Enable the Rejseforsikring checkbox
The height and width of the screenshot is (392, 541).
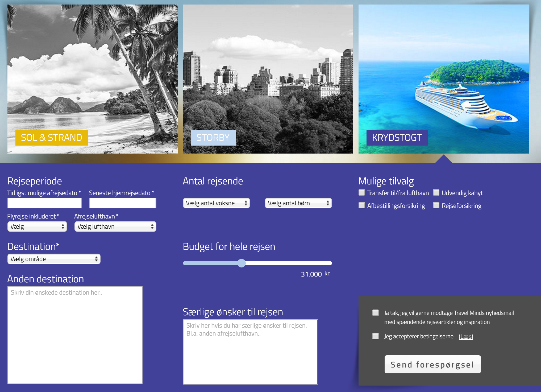[x=436, y=205]
